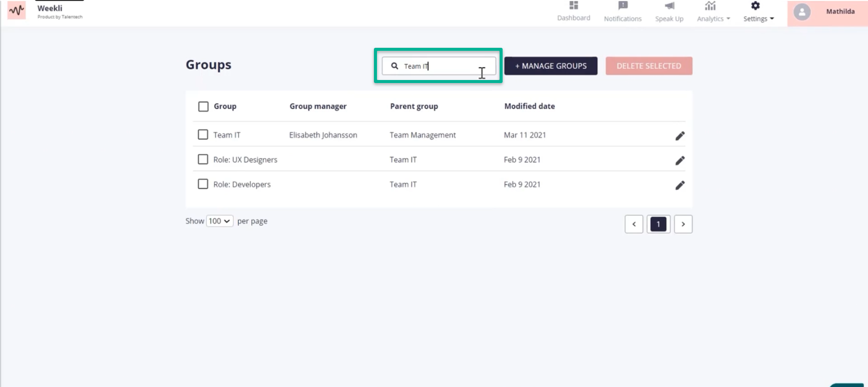This screenshot has height=387, width=868.
Task: Go to next page arrow
Action: click(683, 224)
